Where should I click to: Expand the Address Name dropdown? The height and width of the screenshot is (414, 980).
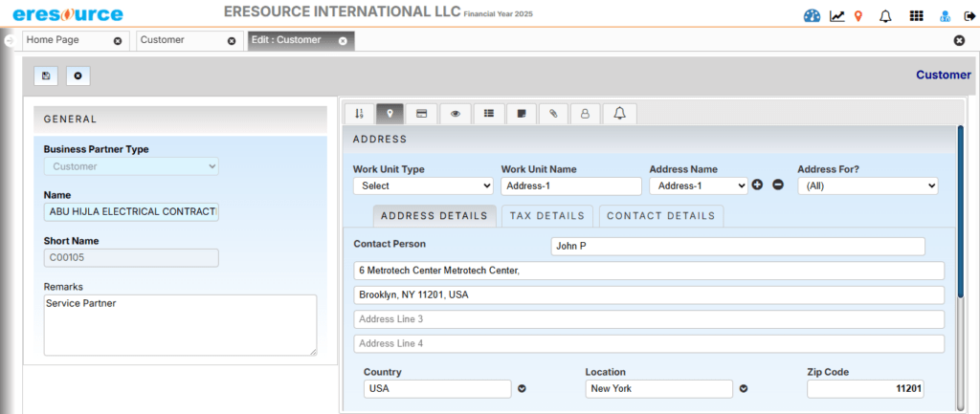coord(698,186)
